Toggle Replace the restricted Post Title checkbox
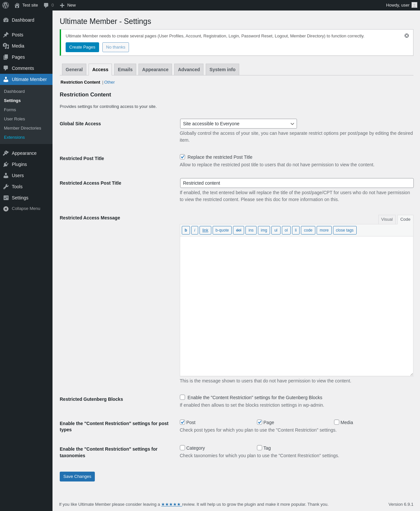420x511 pixels. pyautogui.click(x=182, y=157)
